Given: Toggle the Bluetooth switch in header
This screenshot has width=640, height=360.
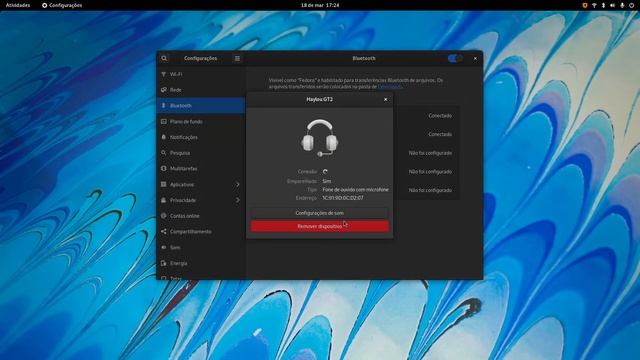Looking at the screenshot, I should click(x=455, y=58).
